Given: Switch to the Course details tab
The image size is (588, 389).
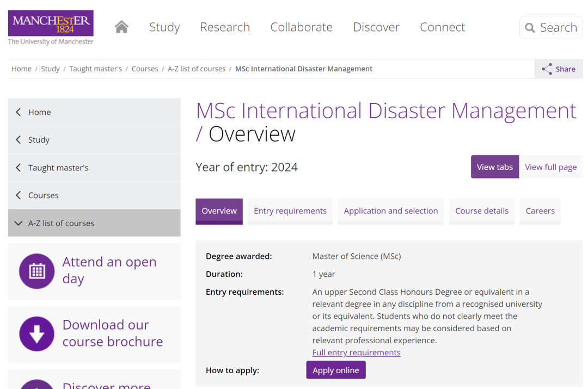Looking at the screenshot, I should pos(481,211).
